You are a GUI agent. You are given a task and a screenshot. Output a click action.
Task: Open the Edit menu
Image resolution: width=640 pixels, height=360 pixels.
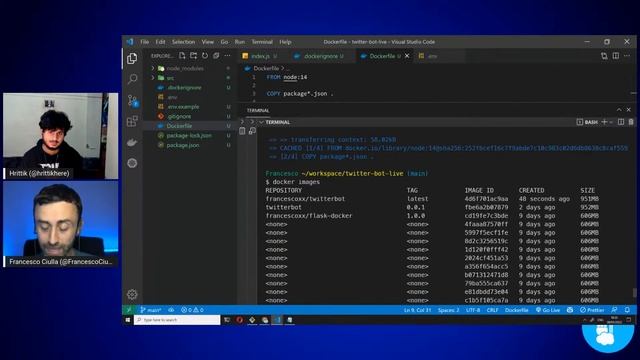pyautogui.click(x=160, y=42)
